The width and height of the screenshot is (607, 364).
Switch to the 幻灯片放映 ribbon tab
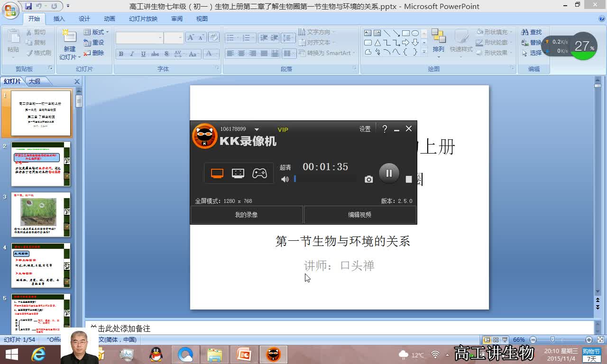point(143,19)
